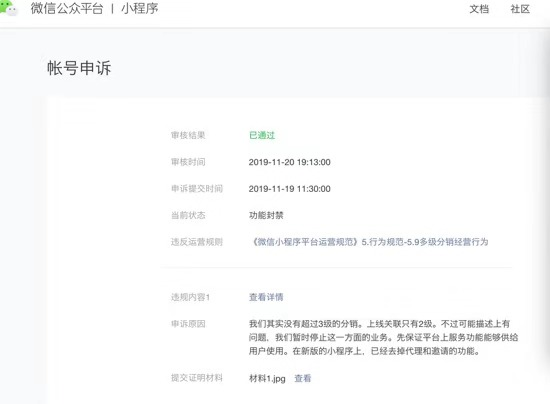This screenshot has height=404, width=550.
Task: Click the 违反运营规则 field label
Action: pos(197,242)
